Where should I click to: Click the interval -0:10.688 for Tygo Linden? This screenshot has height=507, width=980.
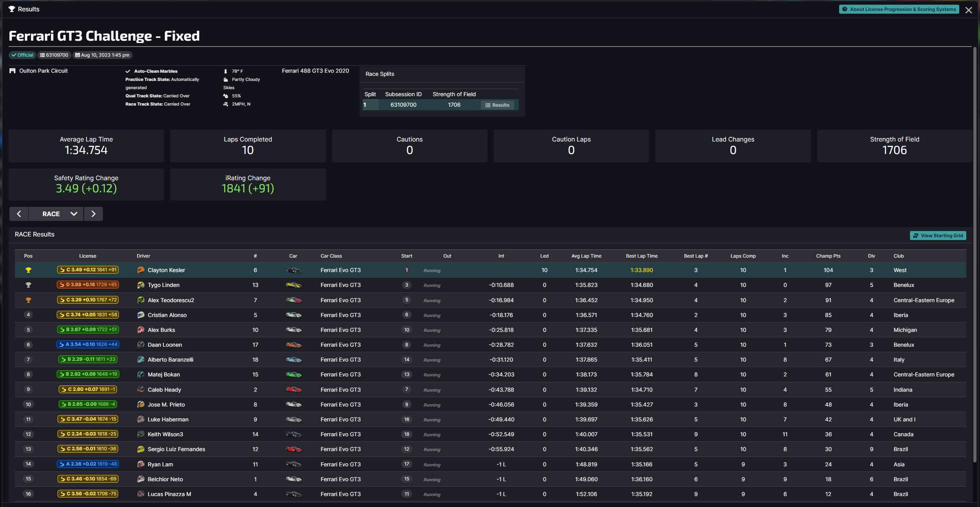tap(501, 285)
